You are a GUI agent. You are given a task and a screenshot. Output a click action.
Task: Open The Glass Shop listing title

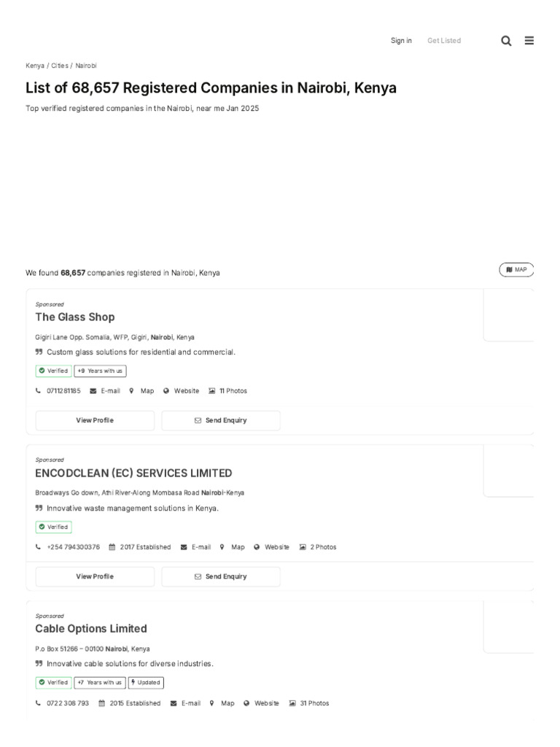(75, 317)
